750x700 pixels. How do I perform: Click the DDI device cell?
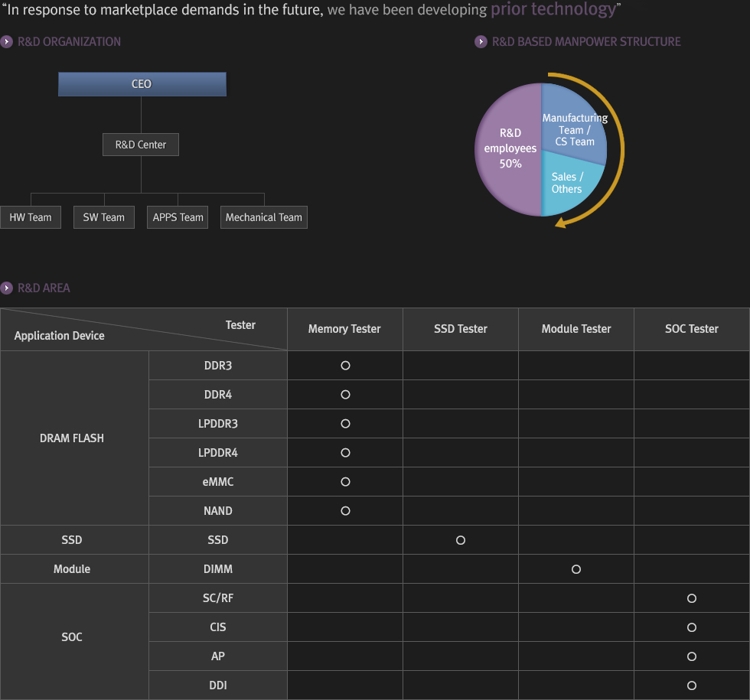click(218, 685)
